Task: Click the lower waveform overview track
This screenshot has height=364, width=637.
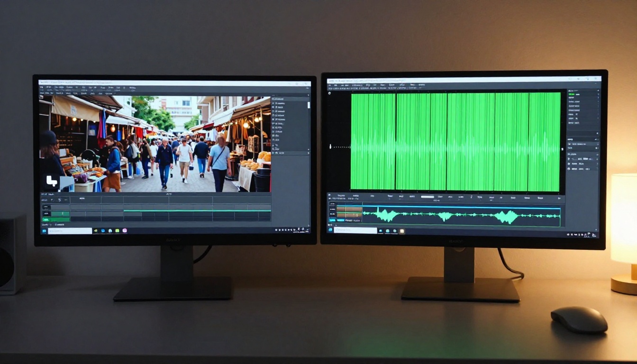Action: pyautogui.click(x=461, y=217)
